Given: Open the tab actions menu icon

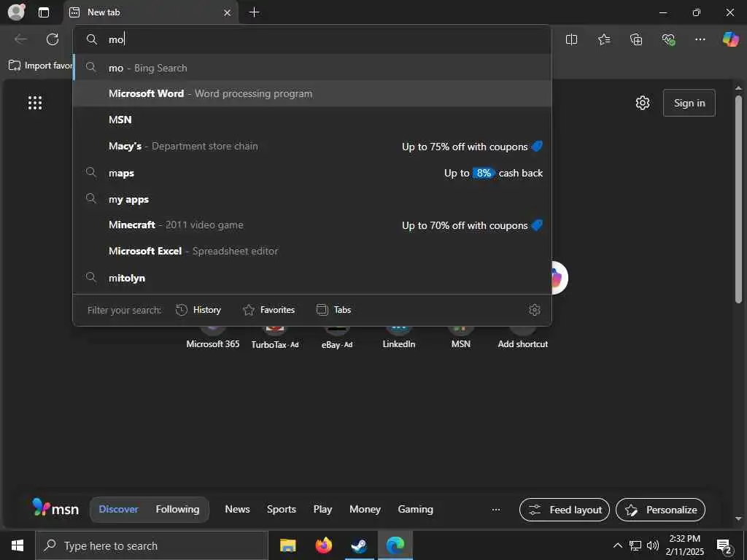Looking at the screenshot, I should (44, 12).
